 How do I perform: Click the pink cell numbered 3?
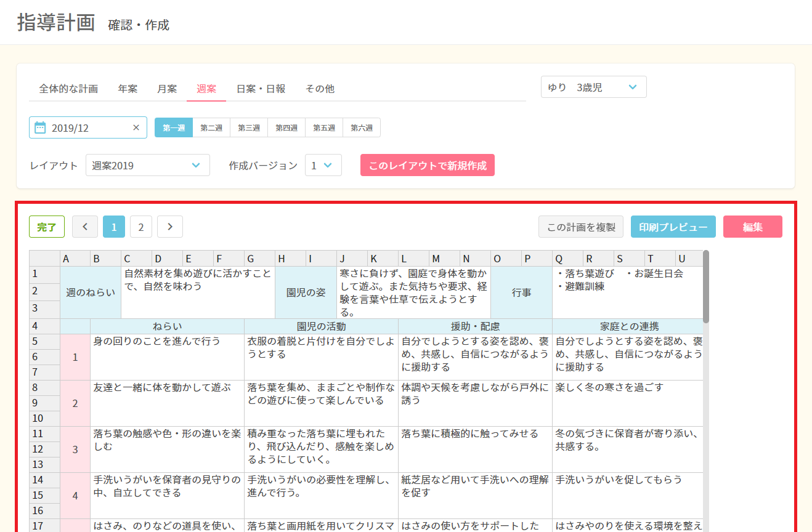coord(75,449)
